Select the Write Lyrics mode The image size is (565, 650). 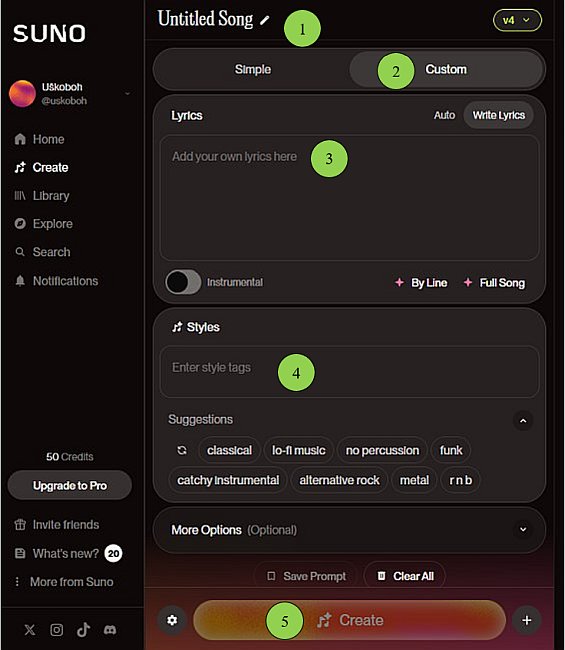(499, 115)
